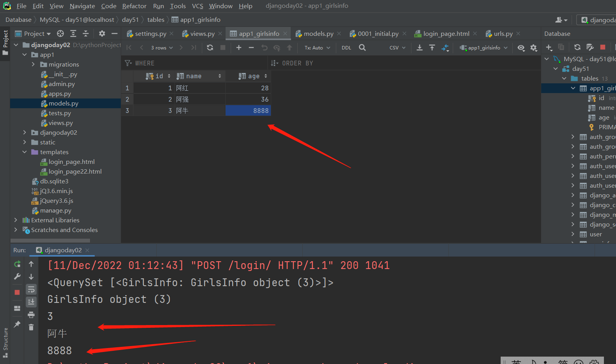Screen dimensions: 616x364
Task: Toggle soft-wrap in the Run console
Action: [x=31, y=289]
